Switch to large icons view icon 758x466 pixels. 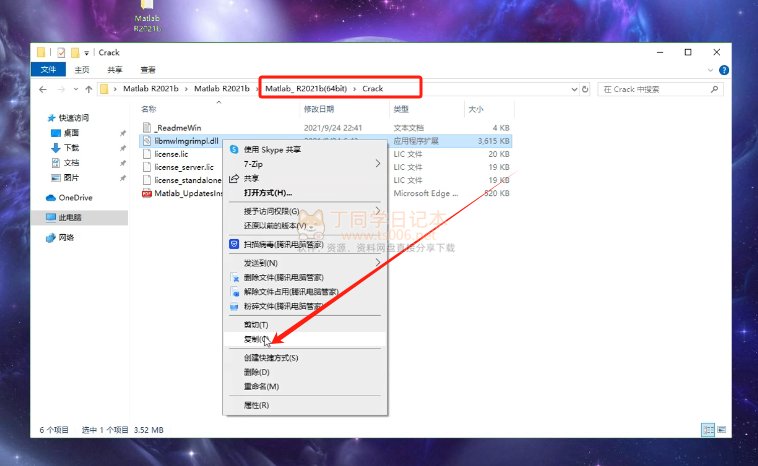tap(721, 430)
